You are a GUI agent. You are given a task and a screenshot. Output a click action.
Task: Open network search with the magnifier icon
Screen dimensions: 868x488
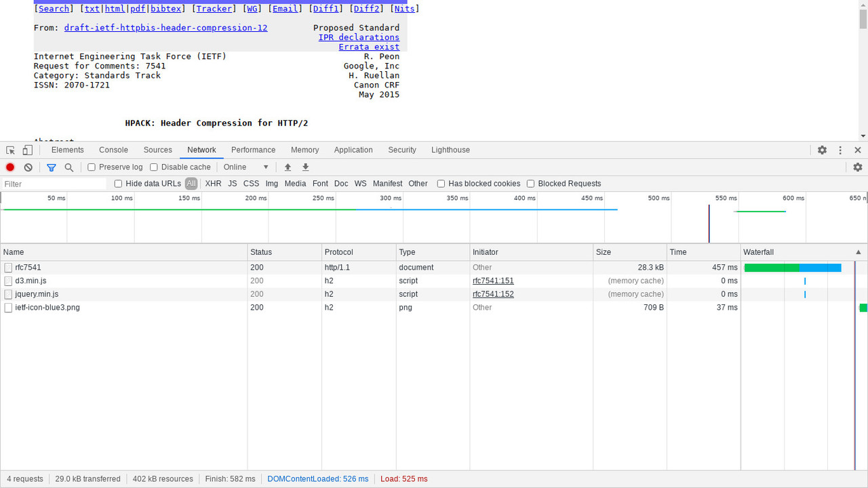68,167
